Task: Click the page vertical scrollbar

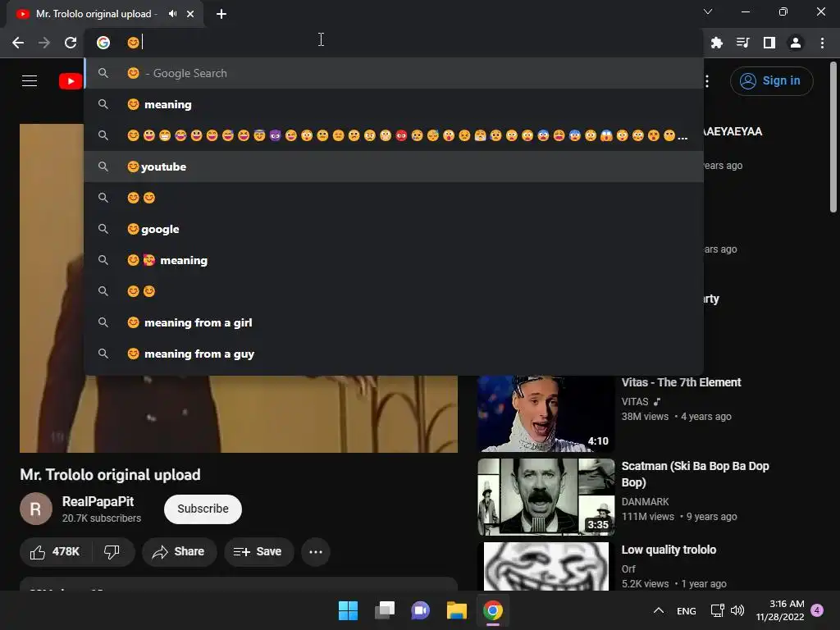Action: click(x=833, y=138)
